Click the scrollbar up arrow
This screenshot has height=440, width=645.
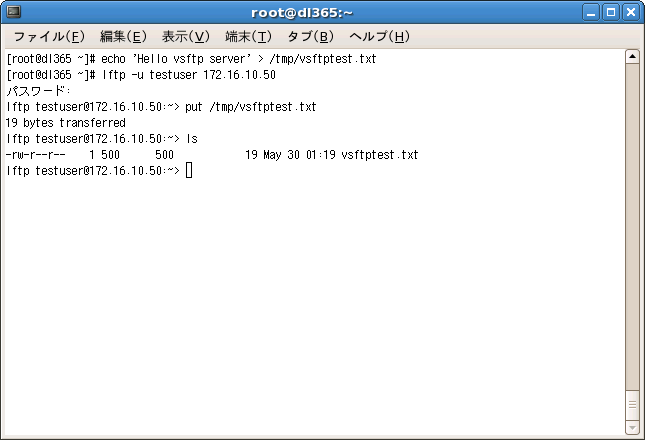(x=632, y=57)
